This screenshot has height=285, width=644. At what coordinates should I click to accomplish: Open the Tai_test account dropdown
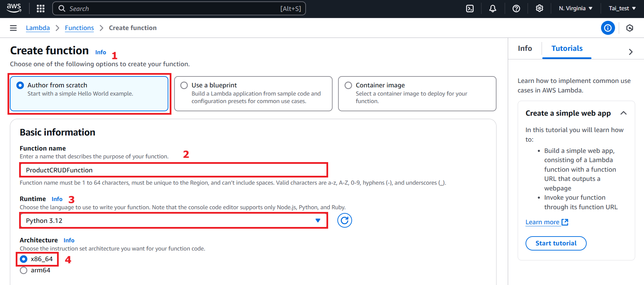(622, 9)
